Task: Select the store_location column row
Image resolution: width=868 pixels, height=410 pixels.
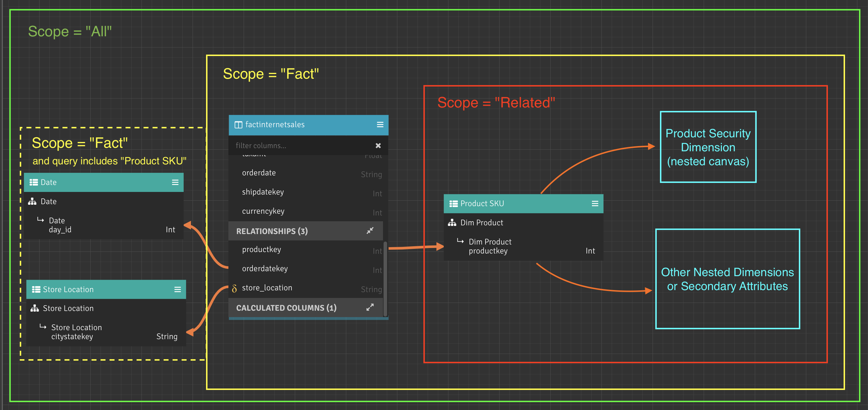Action: (306, 288)
